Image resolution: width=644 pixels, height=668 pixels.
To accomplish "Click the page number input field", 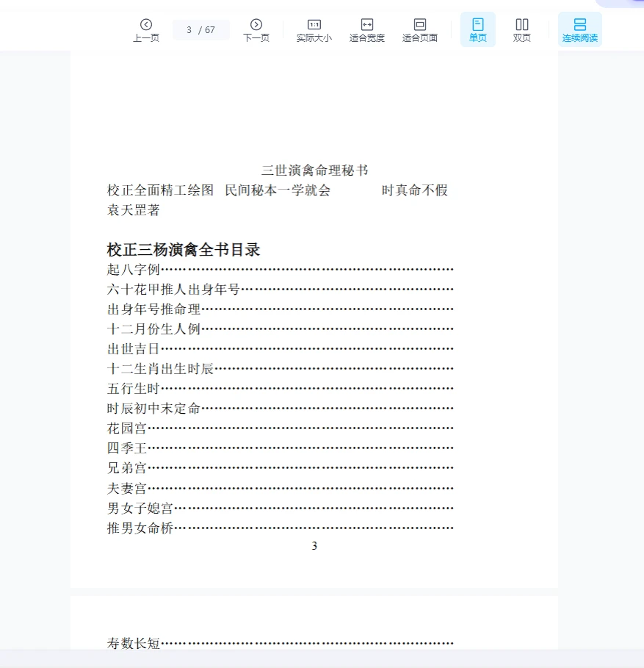I will coord(201,30).
